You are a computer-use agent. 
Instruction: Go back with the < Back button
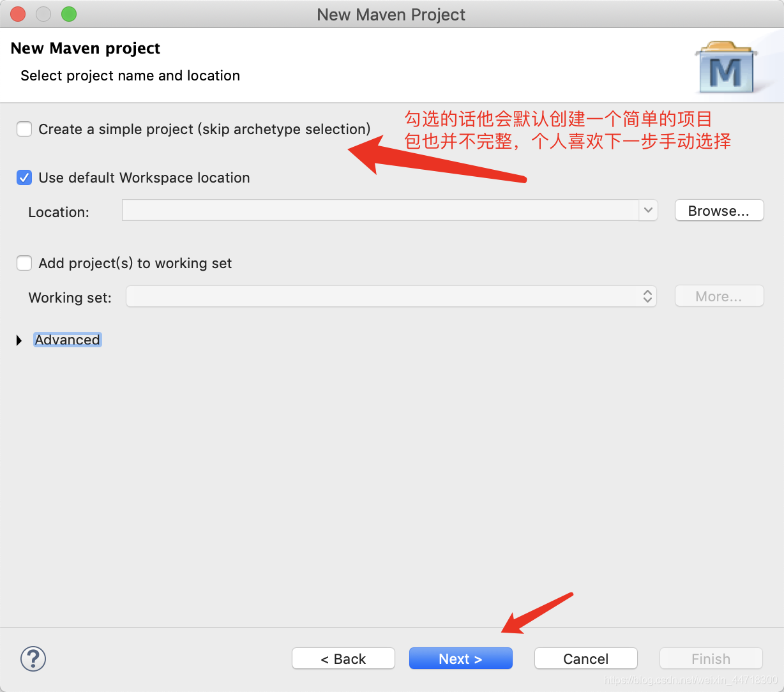pyautogui.click(x=343, y=659)
